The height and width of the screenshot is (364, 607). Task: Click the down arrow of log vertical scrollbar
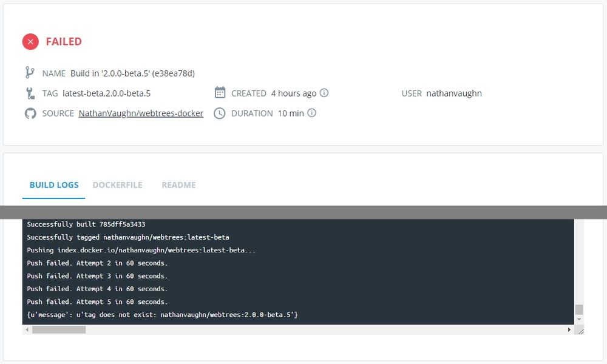pos(579,320)
